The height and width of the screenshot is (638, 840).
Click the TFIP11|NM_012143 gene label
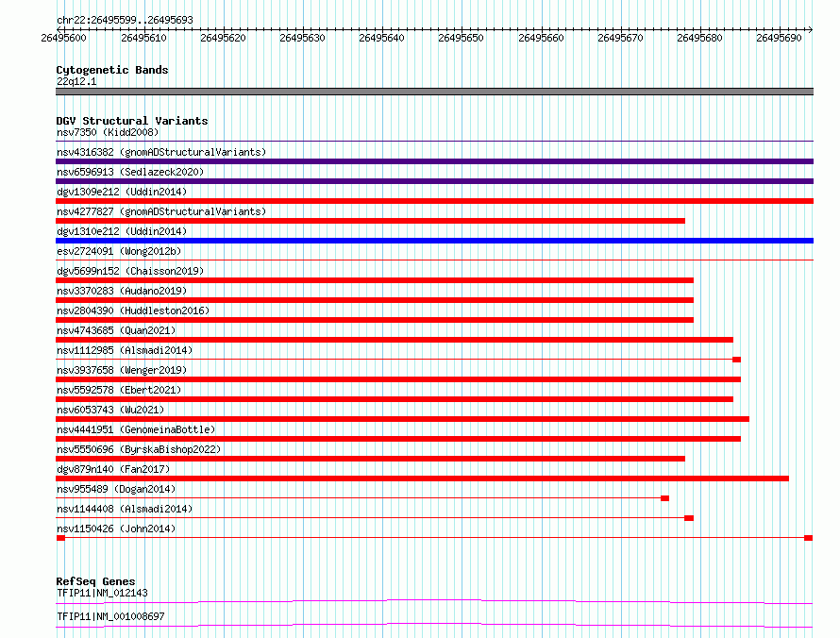[102, 593]
